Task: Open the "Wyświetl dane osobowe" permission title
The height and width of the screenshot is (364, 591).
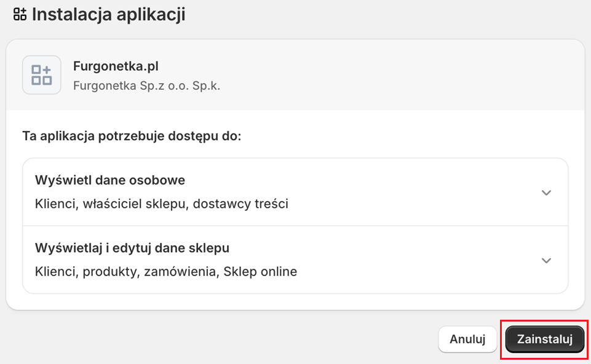Action: pyautogui.click(x=110, y=180)
